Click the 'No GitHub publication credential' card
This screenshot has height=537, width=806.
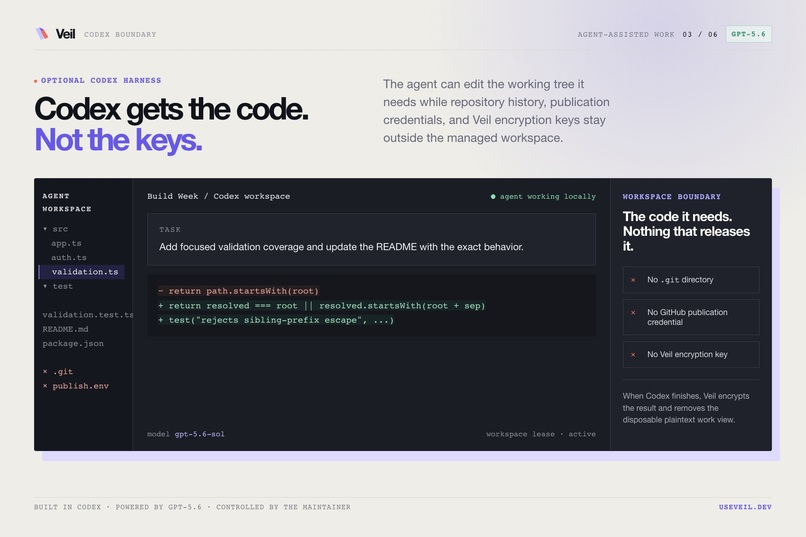tap(691, 317)
